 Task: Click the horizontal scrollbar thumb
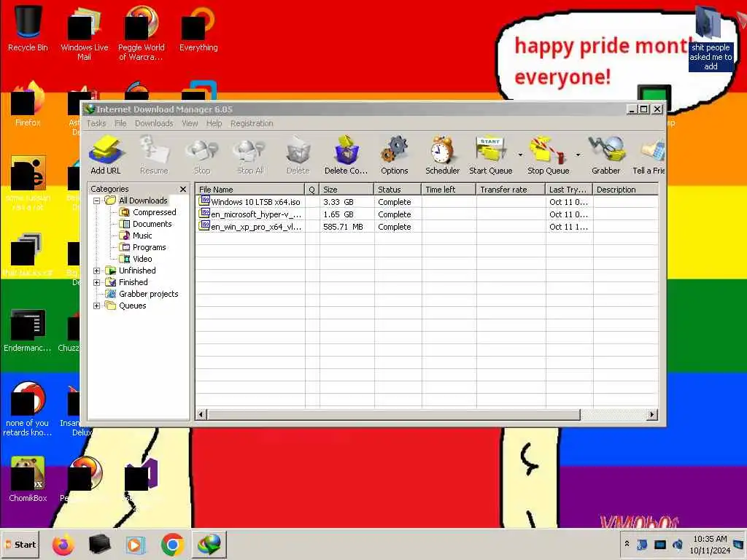pos(393,415)
